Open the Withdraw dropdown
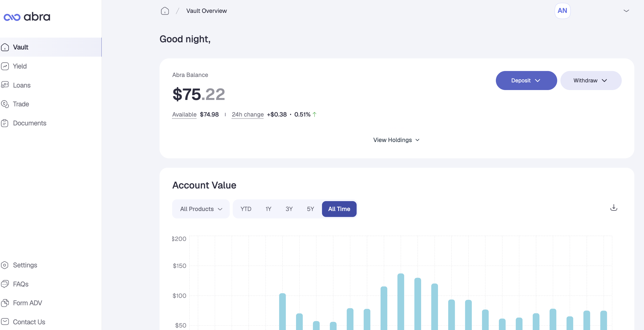Screen dimensions: 644x330 [x=591, y=80]
